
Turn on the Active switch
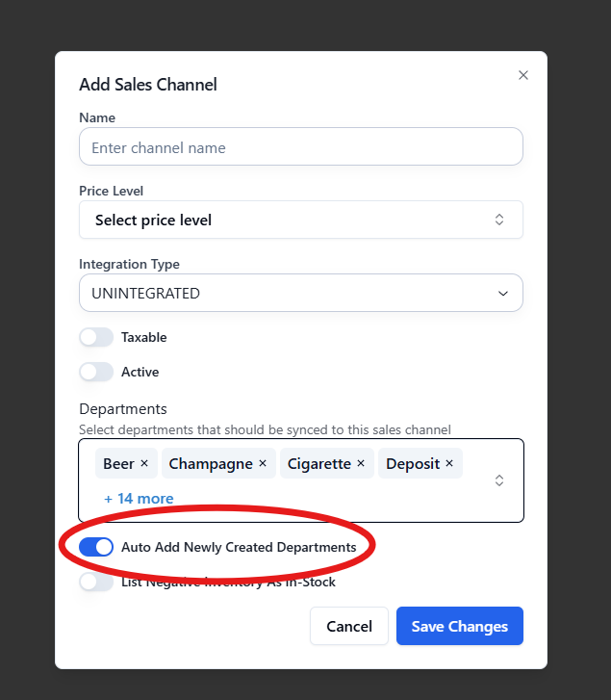coord(96,372)
